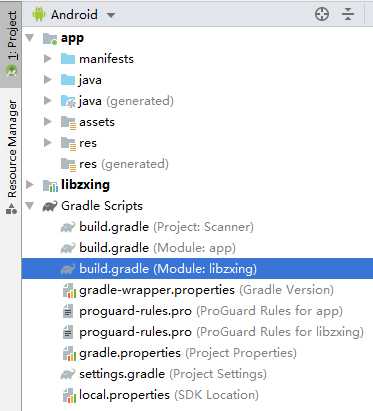Click the libzxing library module icon

click(50, 186)
